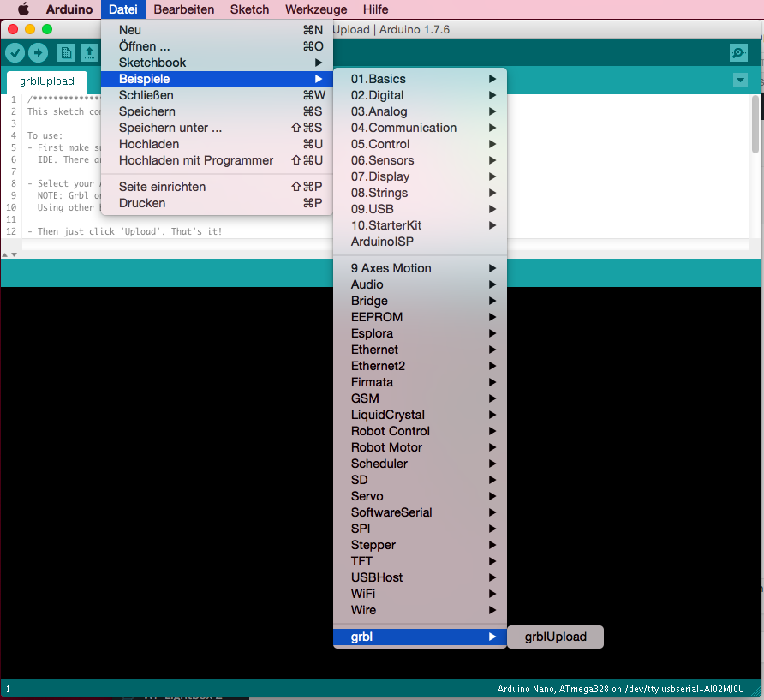Screen dimensions: 764x700
Task: Choose Seite einrichten entry
Action: [217, 187]
